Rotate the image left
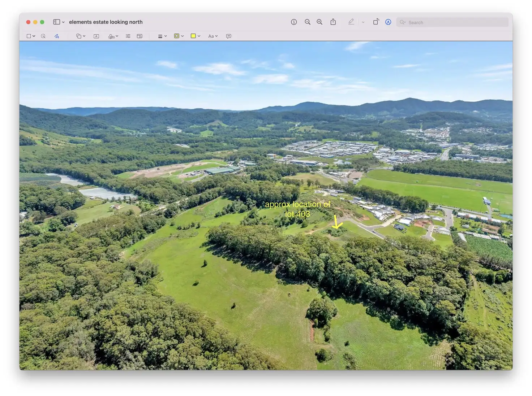The height and width of the screenshot is (396, 532). pos(376,22)
